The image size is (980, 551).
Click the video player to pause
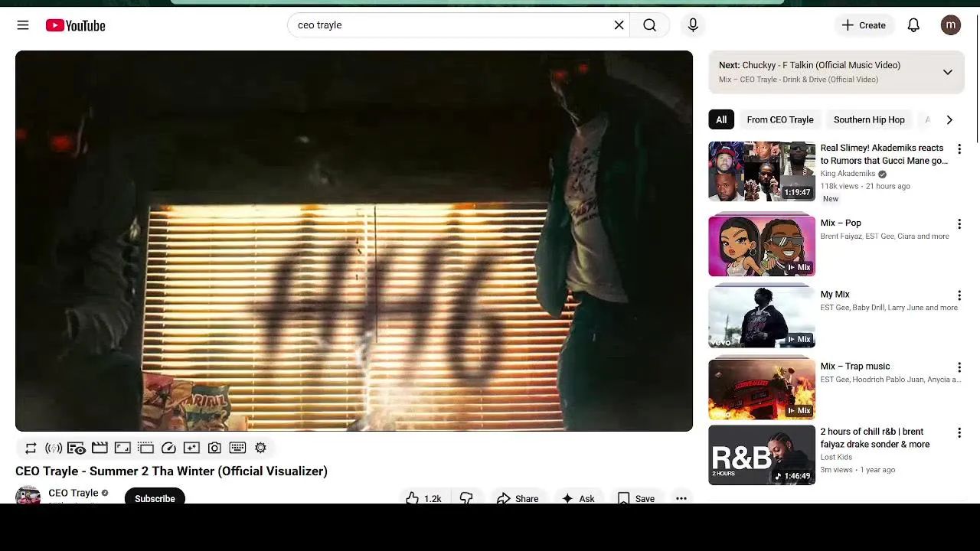click(x=354, y=241)
